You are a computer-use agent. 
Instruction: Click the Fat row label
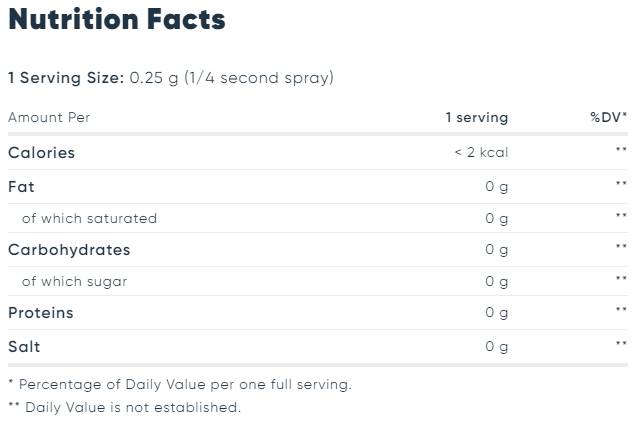click(x=21, y=186)
